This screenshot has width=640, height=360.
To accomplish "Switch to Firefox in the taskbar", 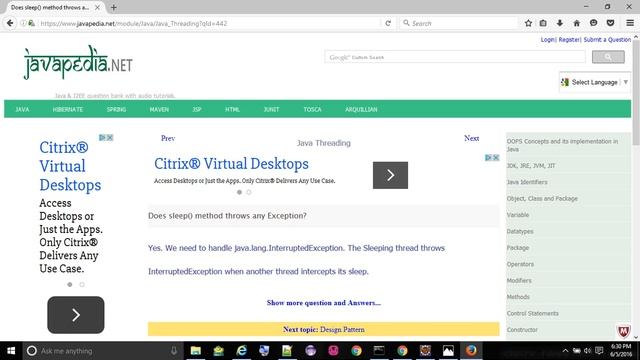I will 471,351.
